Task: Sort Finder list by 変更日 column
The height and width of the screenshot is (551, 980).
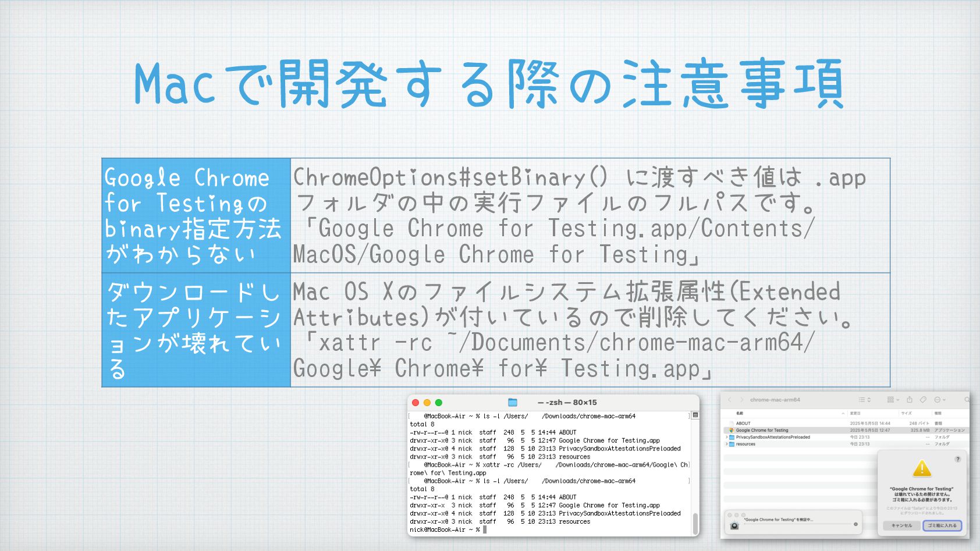Action: [x=855, y=413]
